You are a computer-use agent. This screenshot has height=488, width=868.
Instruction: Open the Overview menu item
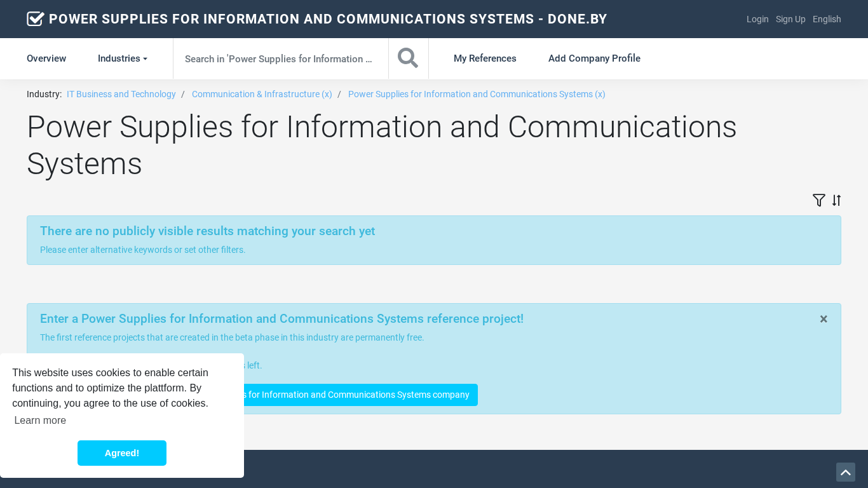(x=46, y=58)
